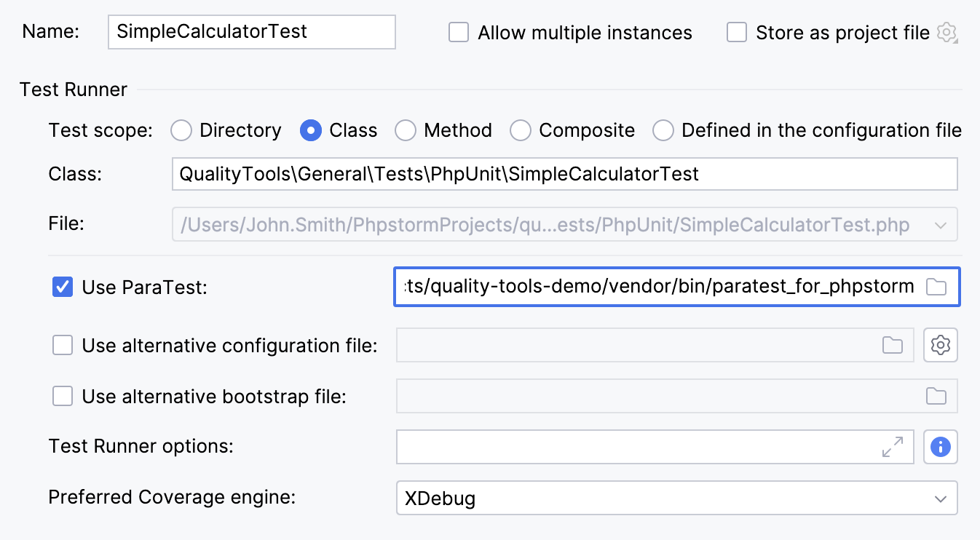Select the Directory test scope
The height and width of the screenshot is (540, 980).
click(181, 130)
